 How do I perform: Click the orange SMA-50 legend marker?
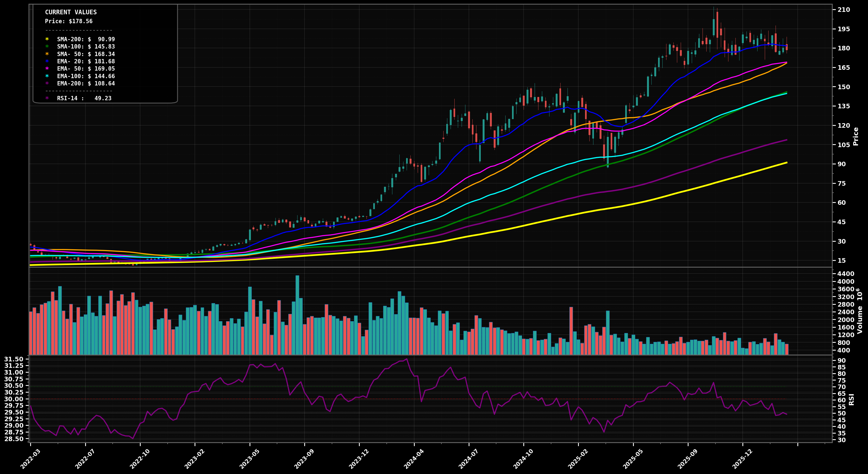click(x=47, y=54)
